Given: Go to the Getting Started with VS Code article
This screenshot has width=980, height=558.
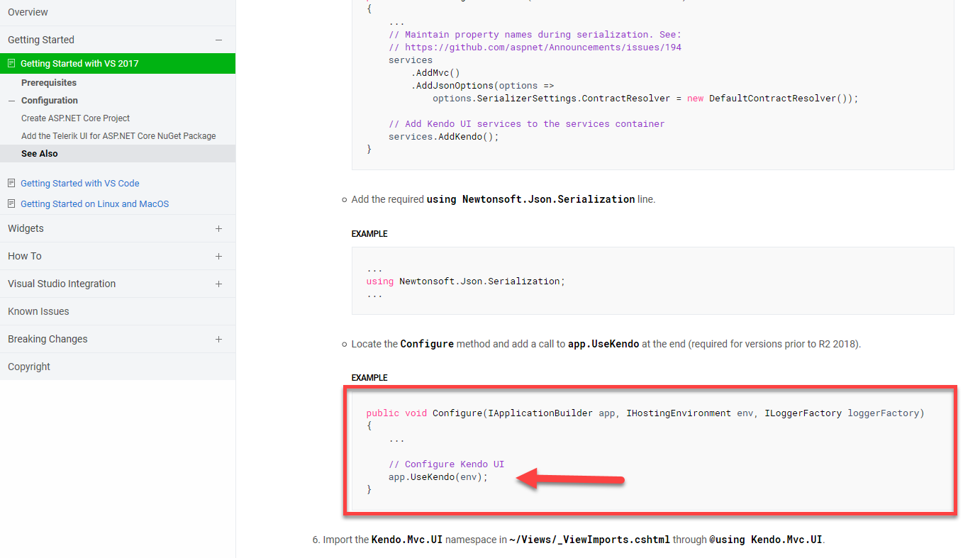Looking at the screenshot, I should (x=80, y=183).
